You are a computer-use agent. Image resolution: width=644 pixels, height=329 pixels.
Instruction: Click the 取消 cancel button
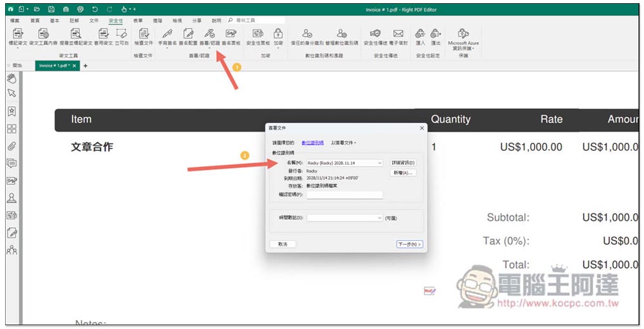coord(283,244)
